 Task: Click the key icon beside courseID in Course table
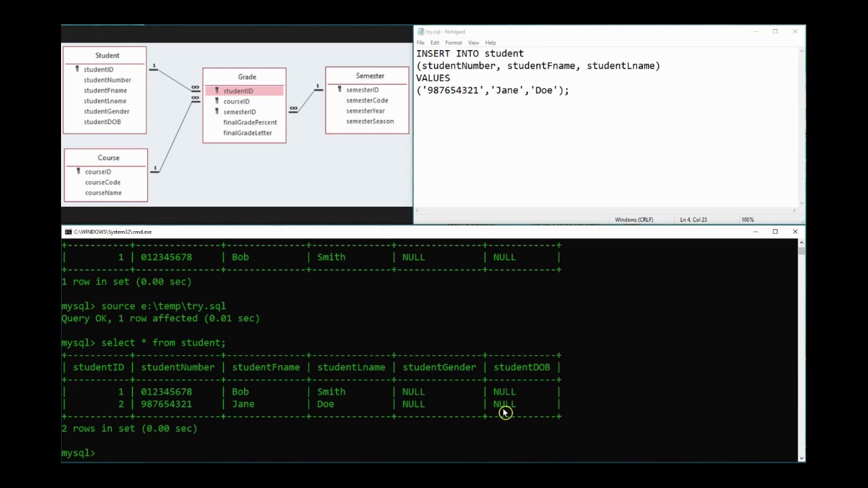pos(78,171)
